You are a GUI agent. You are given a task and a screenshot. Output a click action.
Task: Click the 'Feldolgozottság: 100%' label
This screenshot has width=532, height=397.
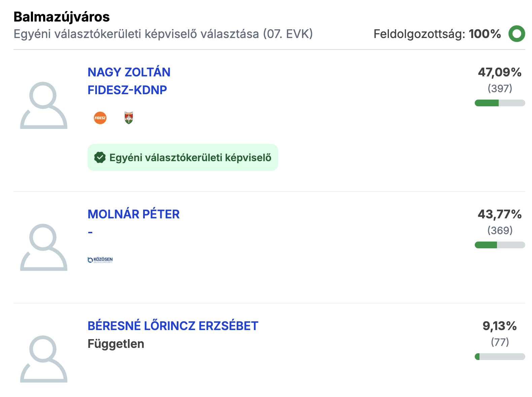[437, 34]
